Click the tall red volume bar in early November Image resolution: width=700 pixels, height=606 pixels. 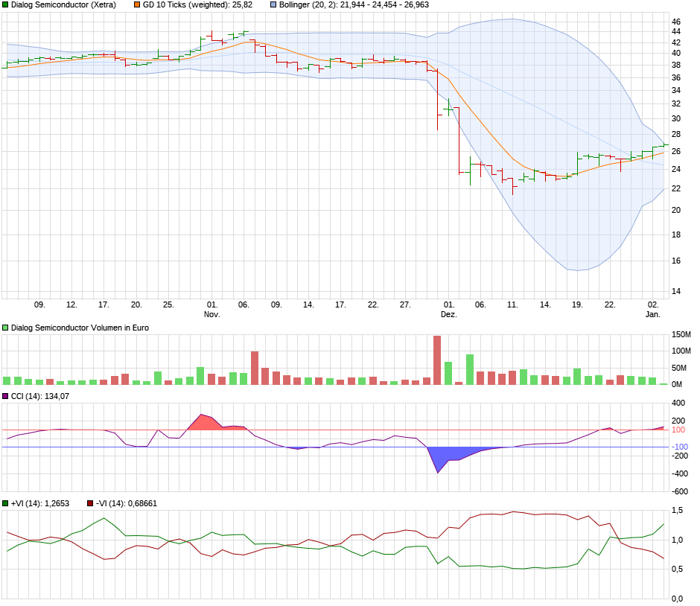point(255,369)
